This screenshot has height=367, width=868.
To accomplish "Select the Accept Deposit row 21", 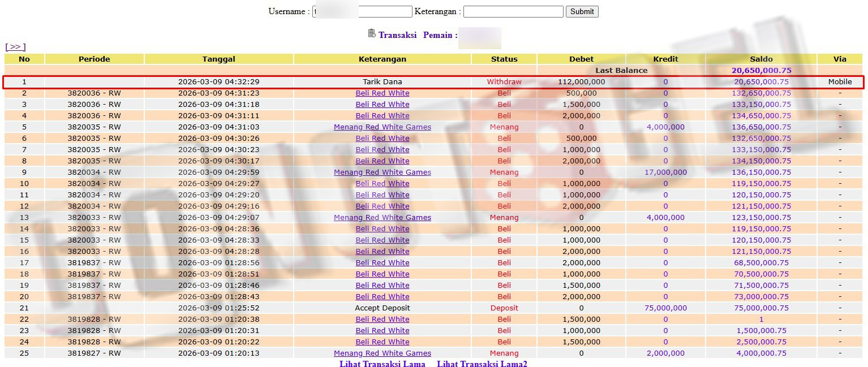I will 382,308.
